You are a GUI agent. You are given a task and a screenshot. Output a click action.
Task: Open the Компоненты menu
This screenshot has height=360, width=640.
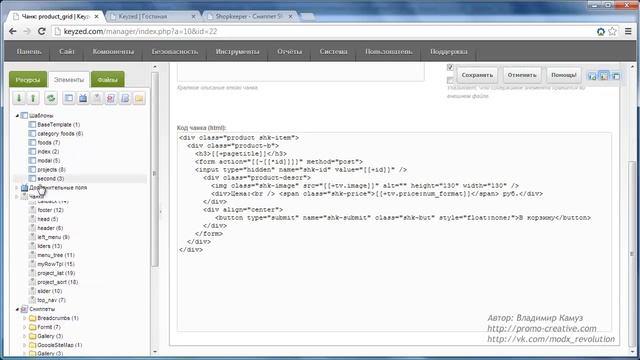[x=113, y=51]
